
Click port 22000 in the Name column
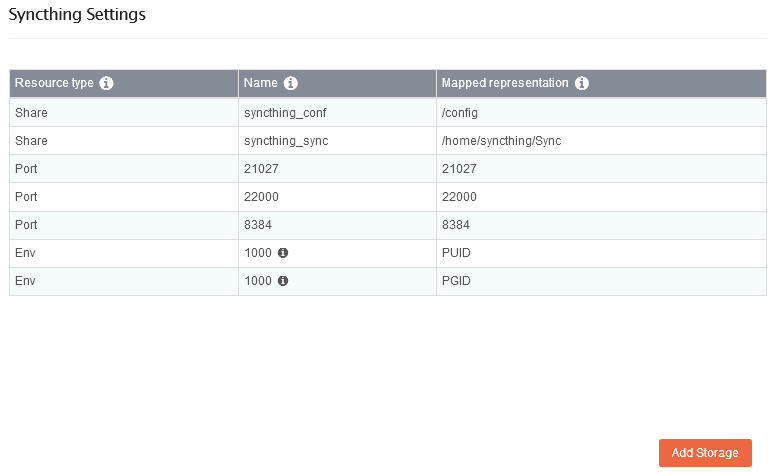click(261, 197)
